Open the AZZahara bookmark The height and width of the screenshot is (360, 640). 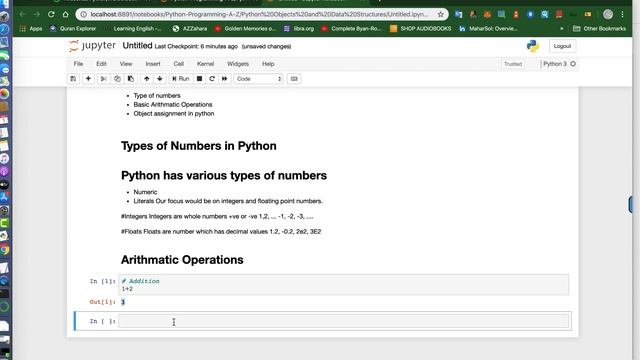tap(190, 29)
